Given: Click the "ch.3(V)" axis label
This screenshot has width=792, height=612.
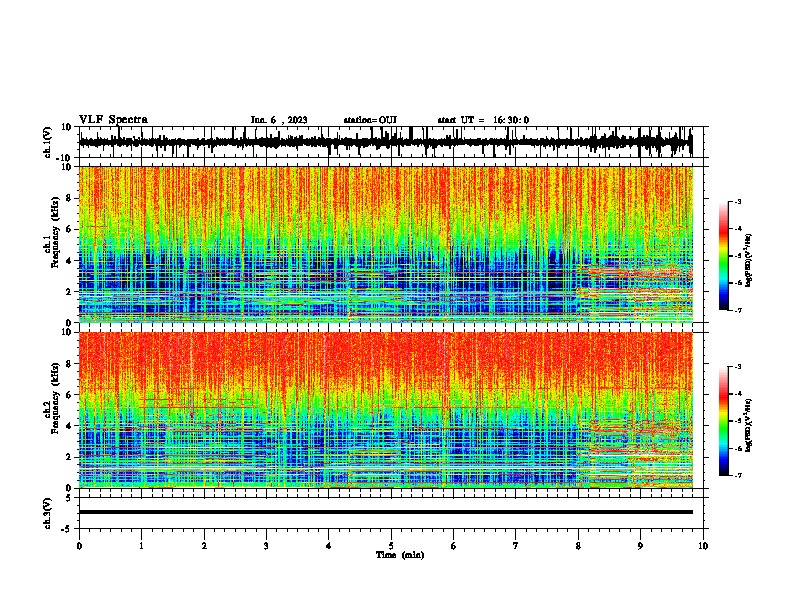Looking at the screenshot, I should (47, 513).
